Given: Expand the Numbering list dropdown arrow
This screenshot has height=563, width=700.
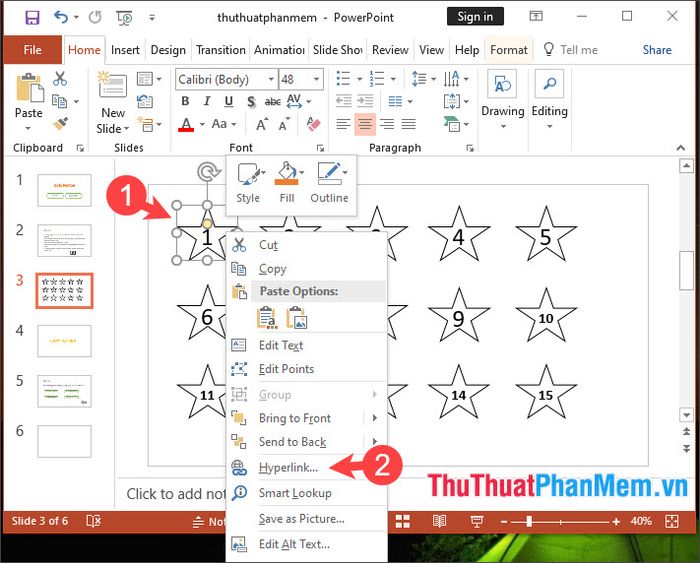Looking at the screenshot, I should click(393, 79).
